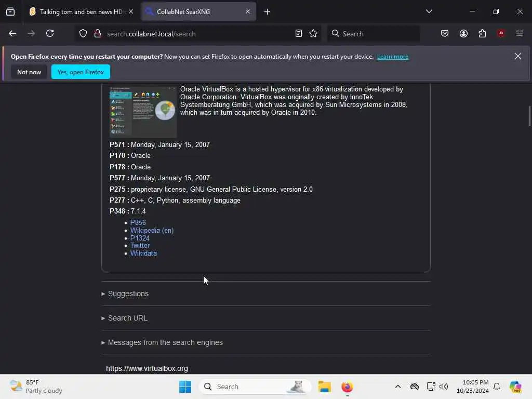The height and width of the screenshot is (399, 532).
Task: Click the P571 Monday, January 15, 2007 row
Action: [x=160, y=145]
